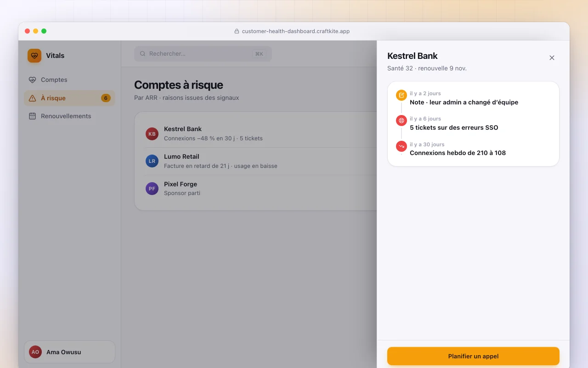Close the Kestrel Bank side panel
The image size is (588, 368).
[x=552, y=57]
